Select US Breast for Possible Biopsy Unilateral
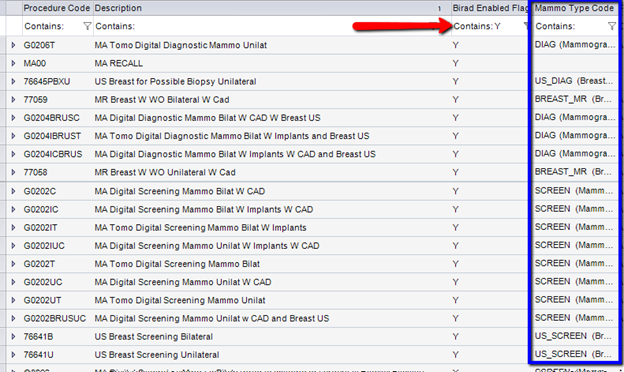The width and height of the screenshot is (624, 372). pos(176,82)
